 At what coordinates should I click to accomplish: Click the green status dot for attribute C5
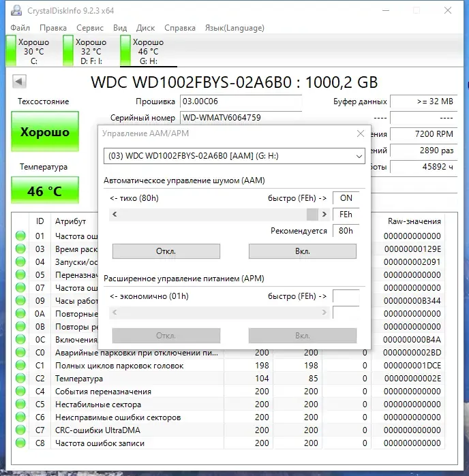click(20, 404)
